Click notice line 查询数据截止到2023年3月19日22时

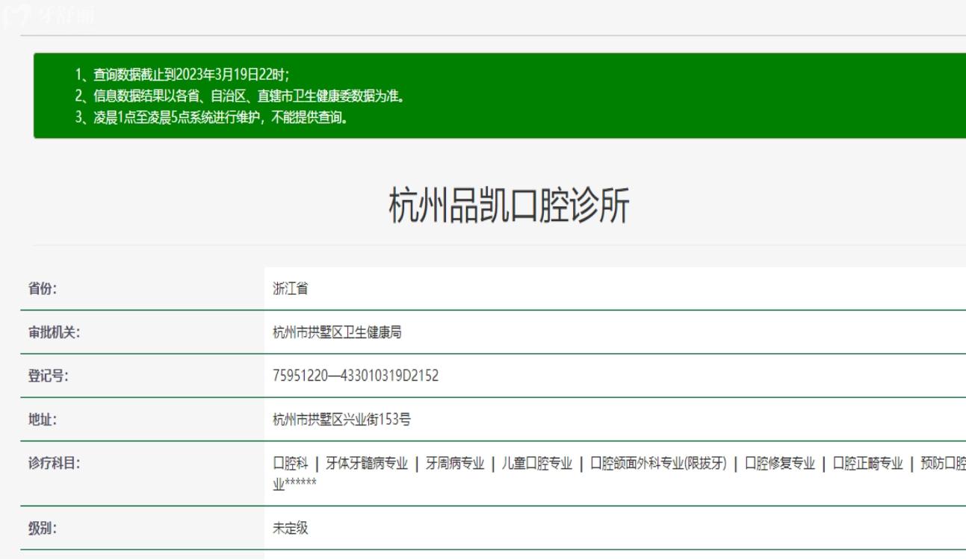pyautogui.click(x=182, y=73)
